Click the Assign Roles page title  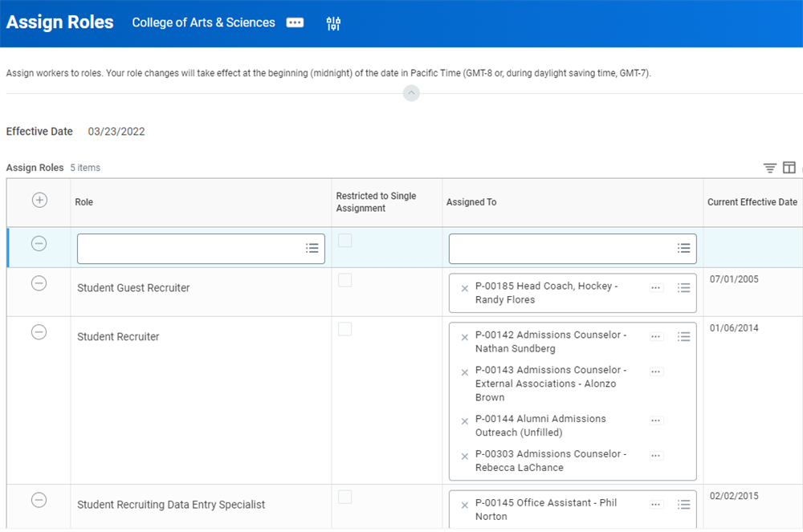coord(60,22)
